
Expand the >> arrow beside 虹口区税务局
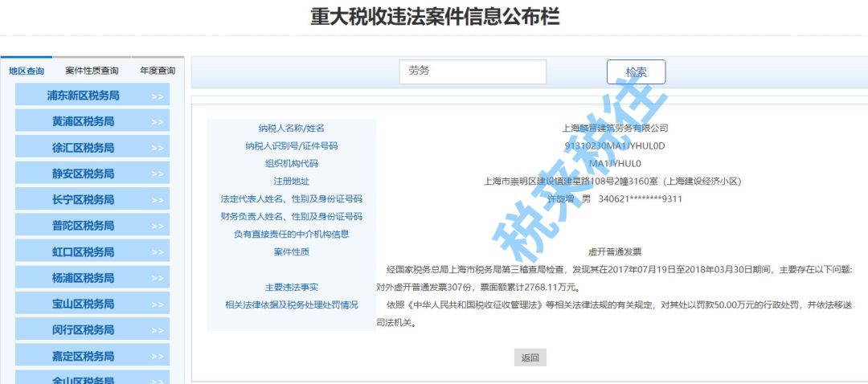[x=158, y=253]
